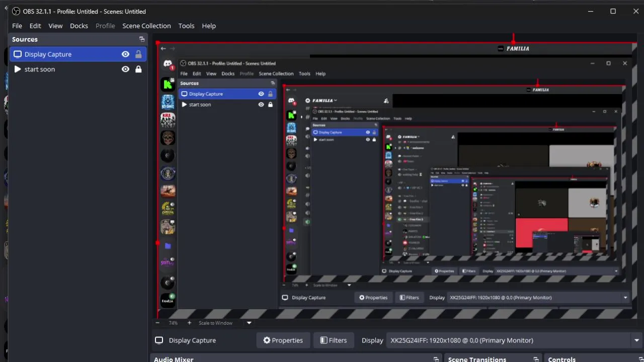Click the left-middle red handle of the preview
The height and width of the screenshot is (362, 644).
158,243
